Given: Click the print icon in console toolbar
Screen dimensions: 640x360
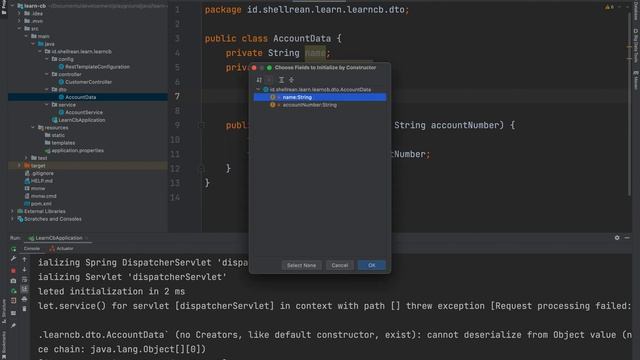Looking at the screenshot, I should 24,299.
